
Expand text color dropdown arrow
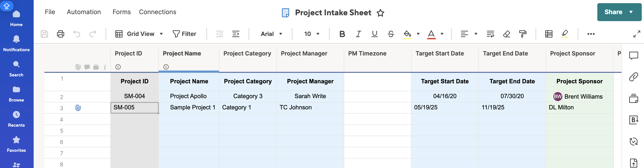[x=442, y=34]
